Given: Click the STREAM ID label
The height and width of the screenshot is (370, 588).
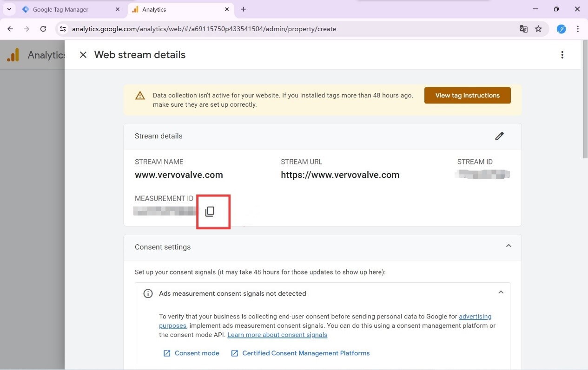Looking at the screenshot, I should (475, 162).
